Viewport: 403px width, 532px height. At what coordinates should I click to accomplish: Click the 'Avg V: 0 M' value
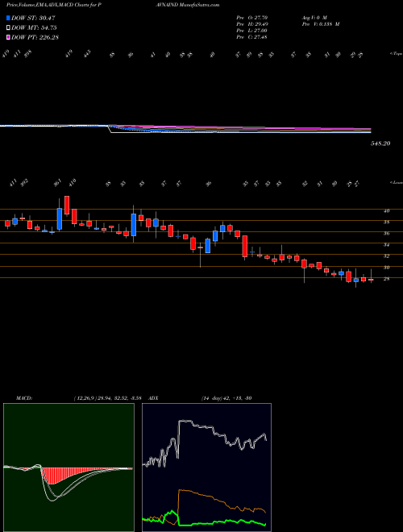pyautogui.click(x=314, y=17)
